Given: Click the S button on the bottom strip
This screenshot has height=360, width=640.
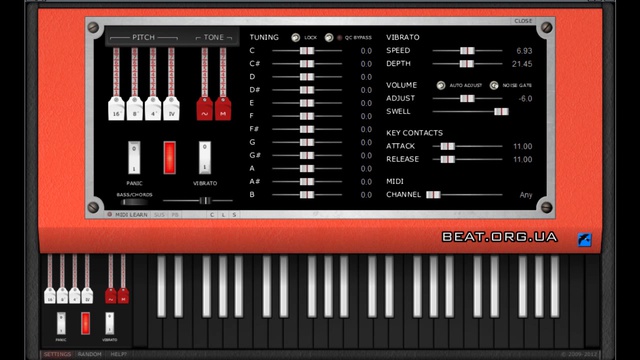Looking at the screenshot, I should pos(234,215).
